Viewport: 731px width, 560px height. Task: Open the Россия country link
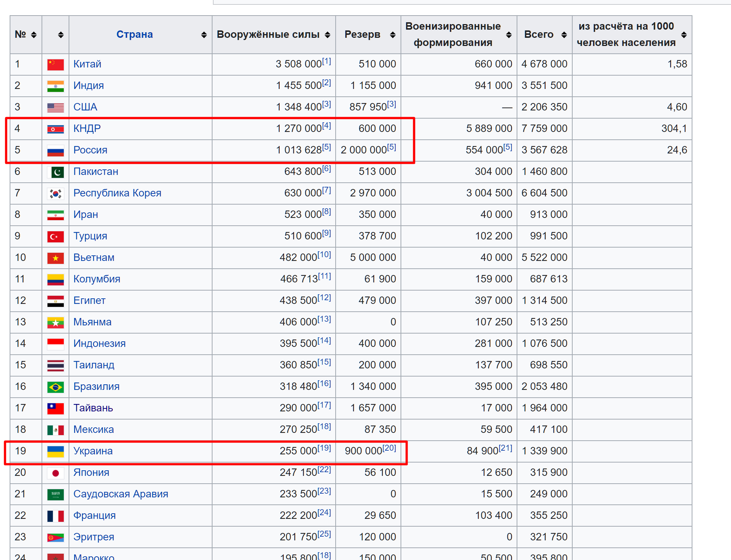click(x=90, y=150)
